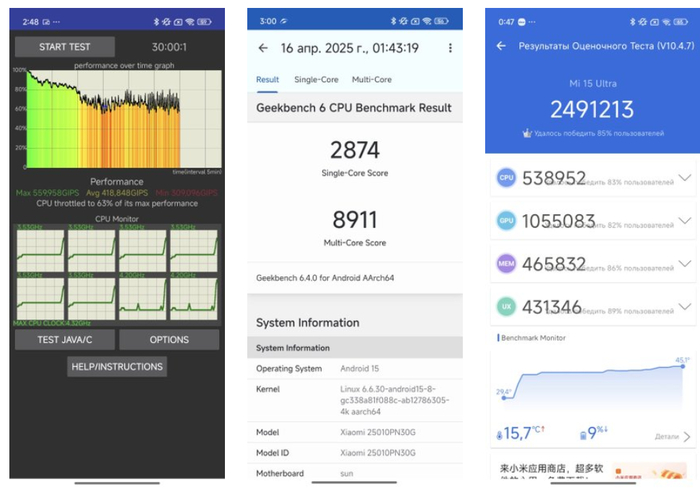This screenshot has height=492, width=700.
Task: Expand the GPU 1055083 score row
Action: pyautogui.click(x=684, y=221)
